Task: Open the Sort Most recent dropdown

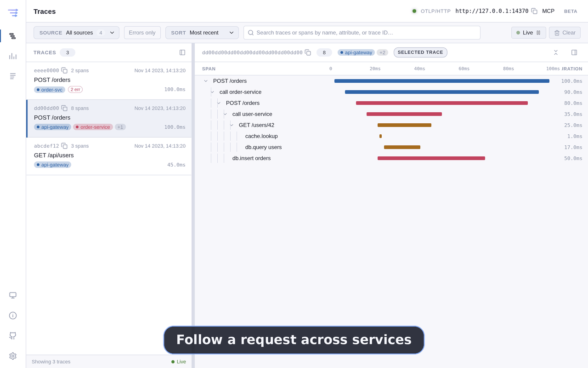Action: (202, 33)
